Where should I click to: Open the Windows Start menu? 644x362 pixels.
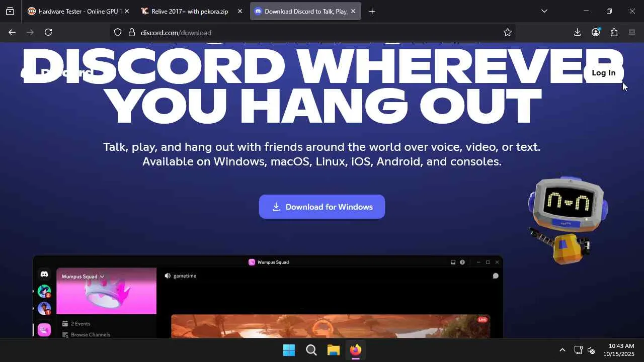289,350
